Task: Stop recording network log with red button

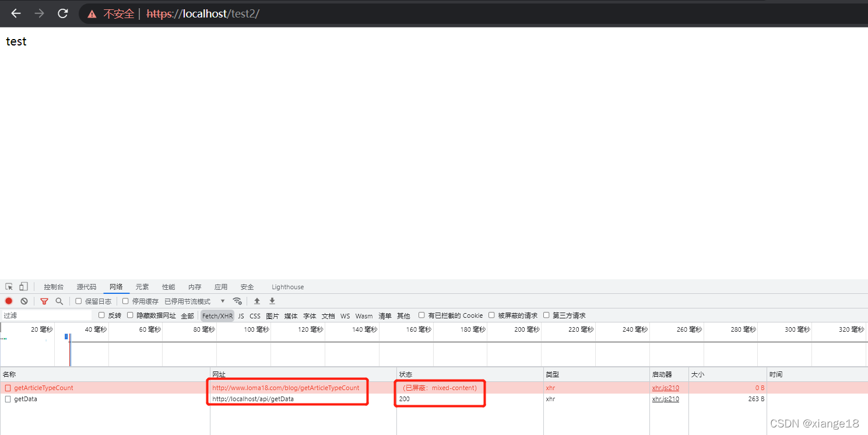Action: click(x=9, y=301)
